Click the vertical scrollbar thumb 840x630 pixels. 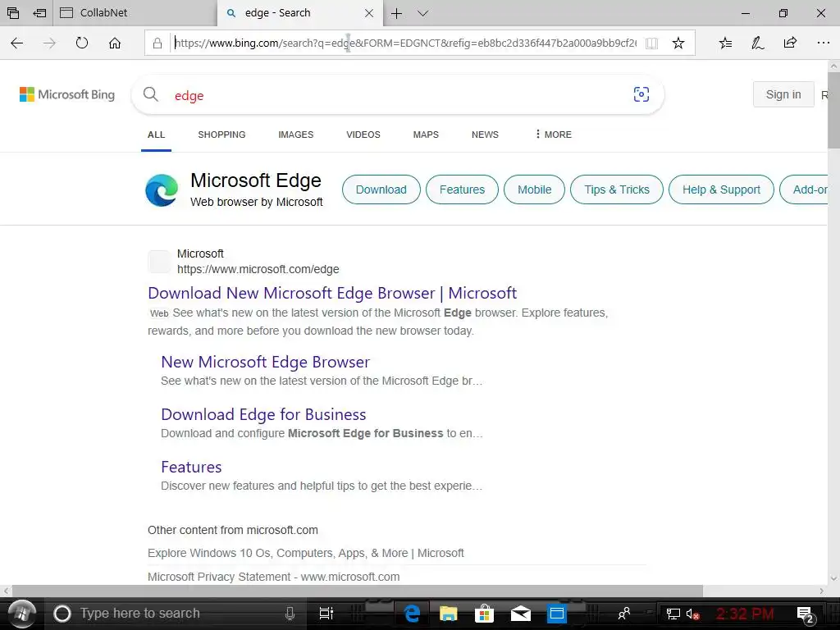click(x=833, y=111)
